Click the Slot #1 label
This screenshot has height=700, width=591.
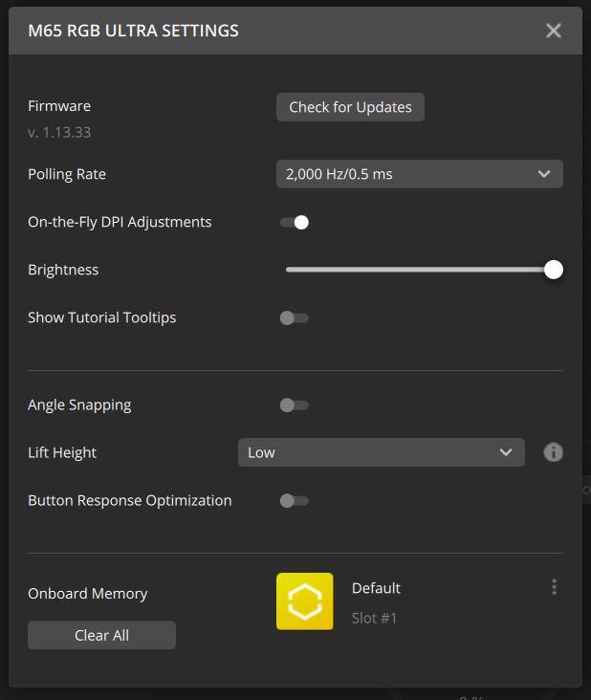[x=374, y=618]
